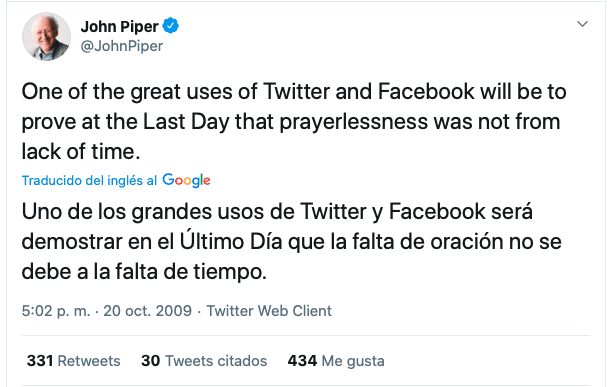Click the translated Spanish text's first line
The width and height of the screenshot is (612, 387).
tap(277, 212)
